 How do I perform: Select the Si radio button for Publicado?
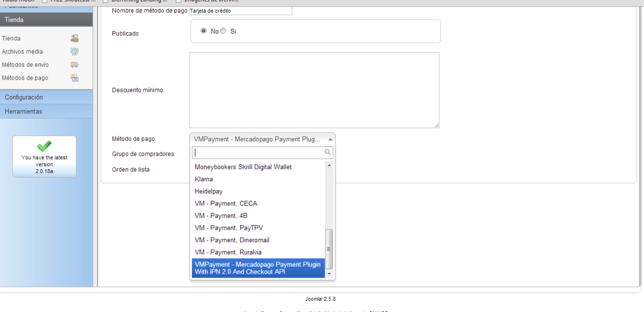[223, 31]
